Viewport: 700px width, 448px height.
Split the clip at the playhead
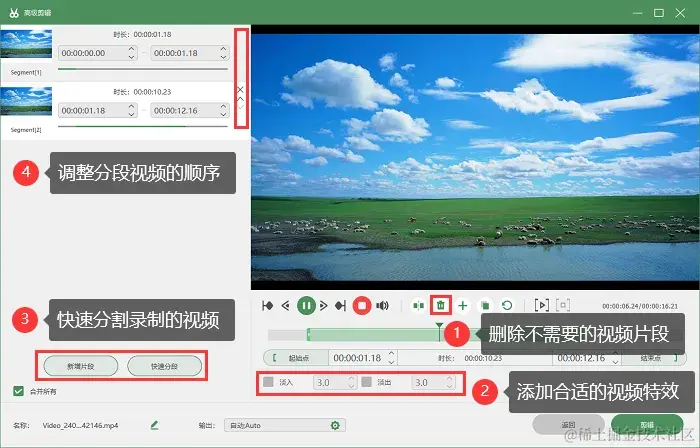[418, 306]
